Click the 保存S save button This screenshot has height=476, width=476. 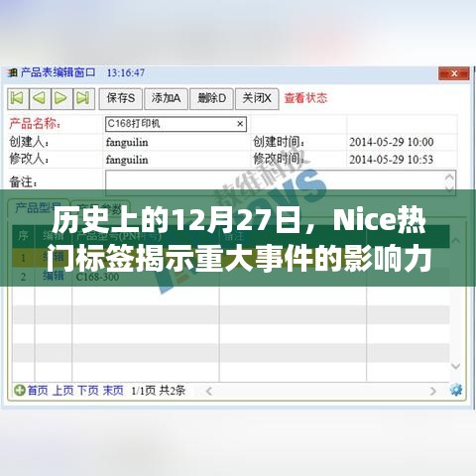(121, 98)
